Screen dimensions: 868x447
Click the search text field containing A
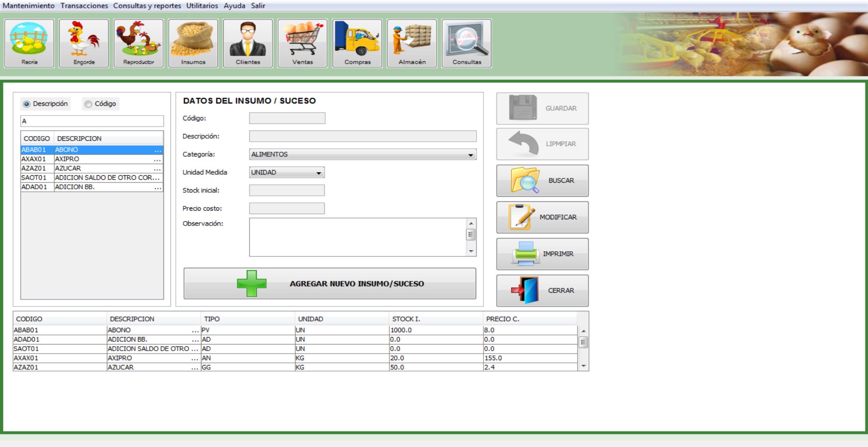pos(92,121)
